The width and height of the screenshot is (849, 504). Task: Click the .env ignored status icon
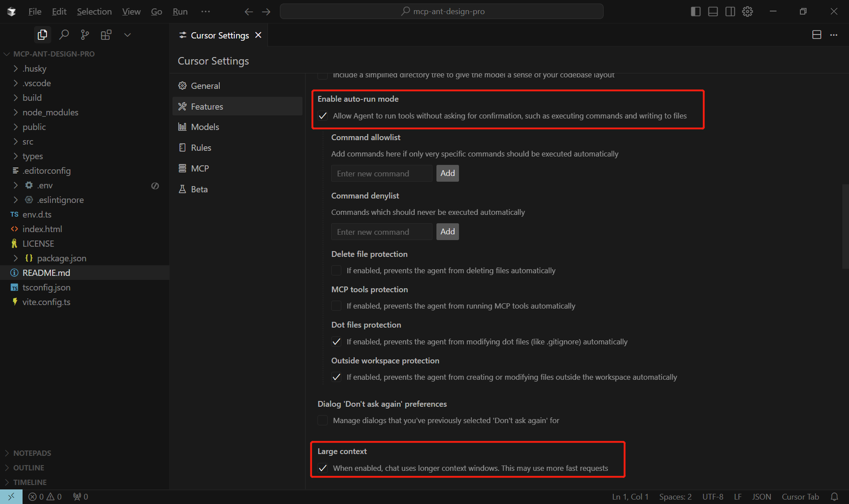coord(155,186)
